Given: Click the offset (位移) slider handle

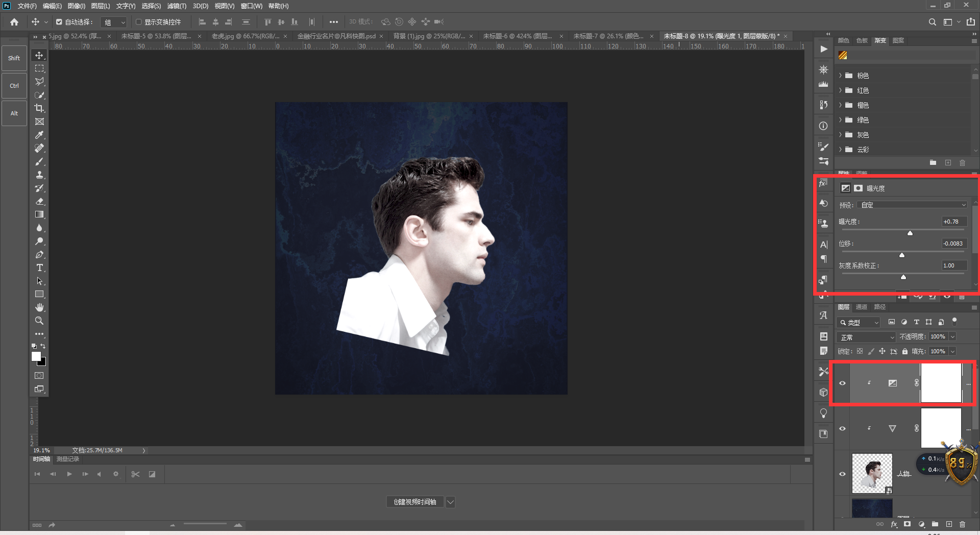Looking at the screenshot, I should pos(902,255).
